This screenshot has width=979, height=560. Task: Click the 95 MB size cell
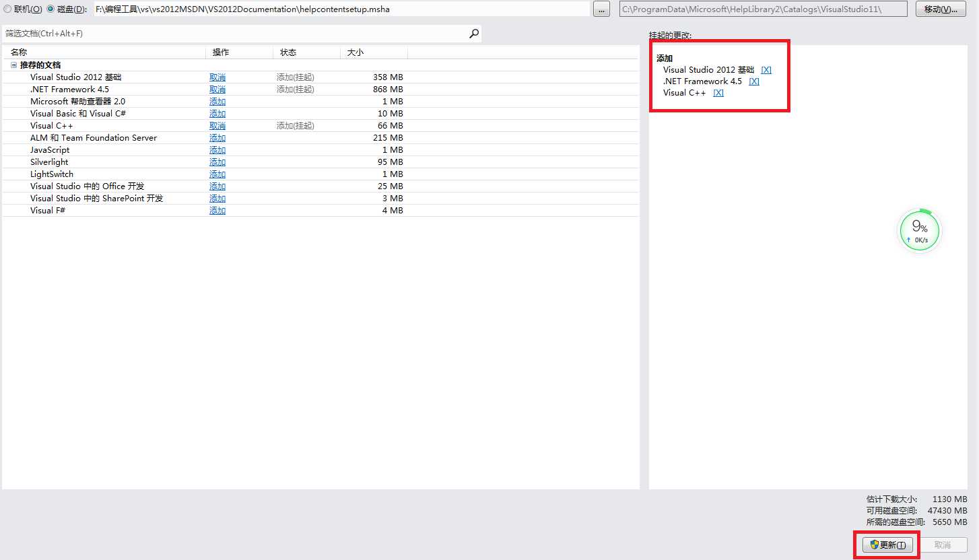(391, 162)
